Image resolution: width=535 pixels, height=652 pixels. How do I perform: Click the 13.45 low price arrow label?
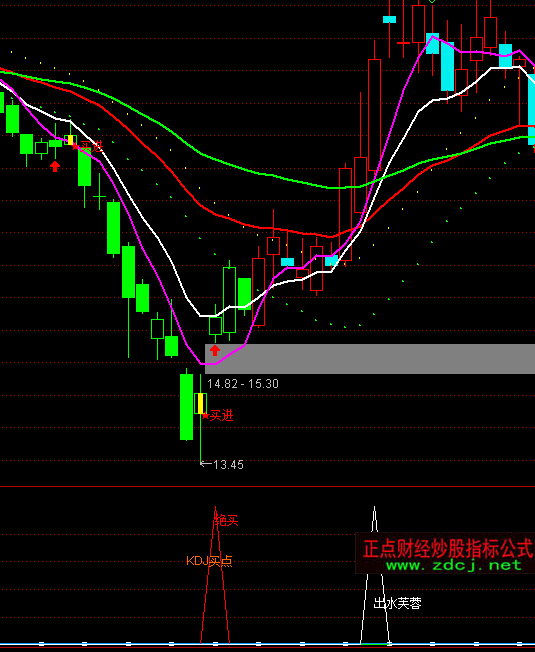click(222, 464)
